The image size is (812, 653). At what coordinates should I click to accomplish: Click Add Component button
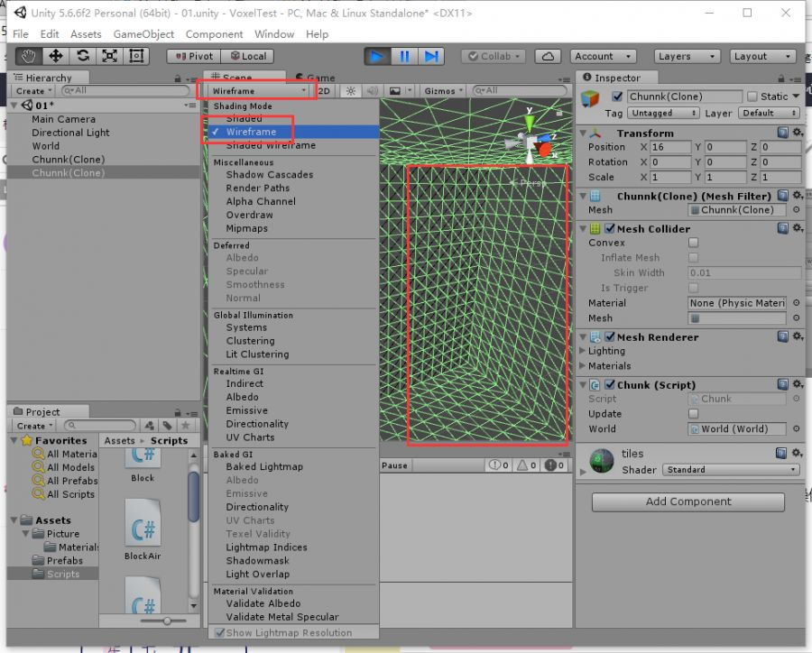click(687, 501)
